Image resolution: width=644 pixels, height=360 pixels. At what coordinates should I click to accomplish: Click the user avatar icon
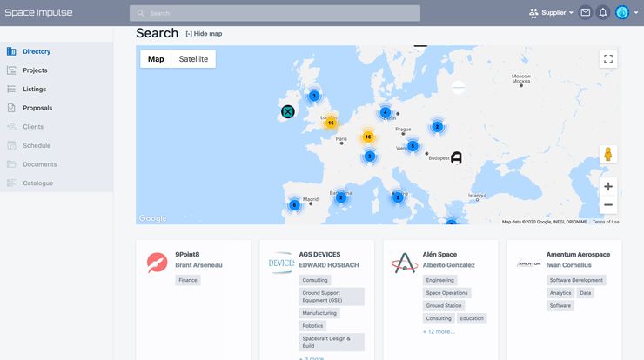click(622, 13)
